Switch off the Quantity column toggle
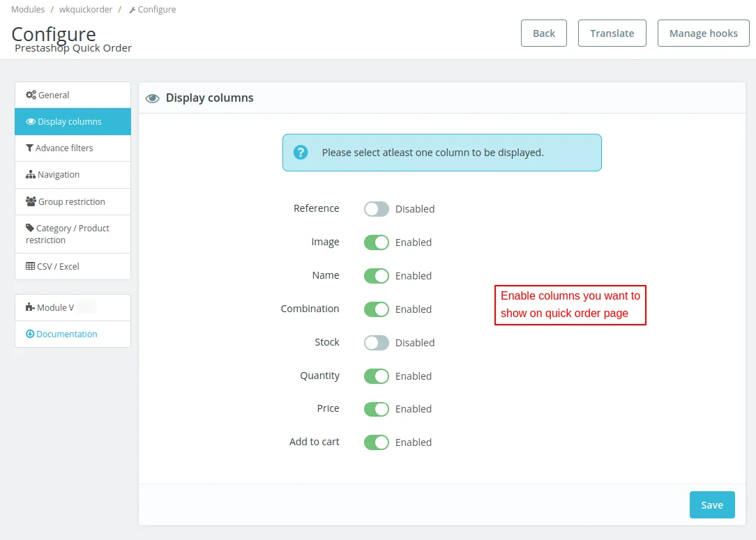 [376, 376]
